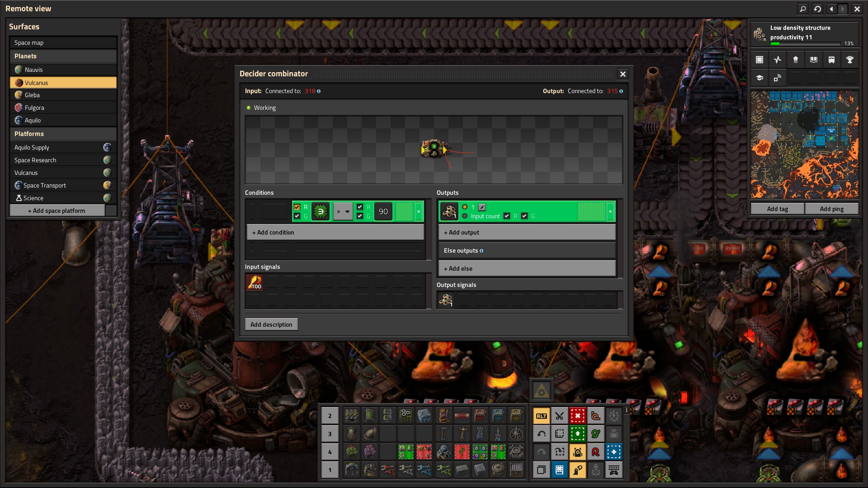
Task: Click the constant value 90 field
Action: coord(383,211)
